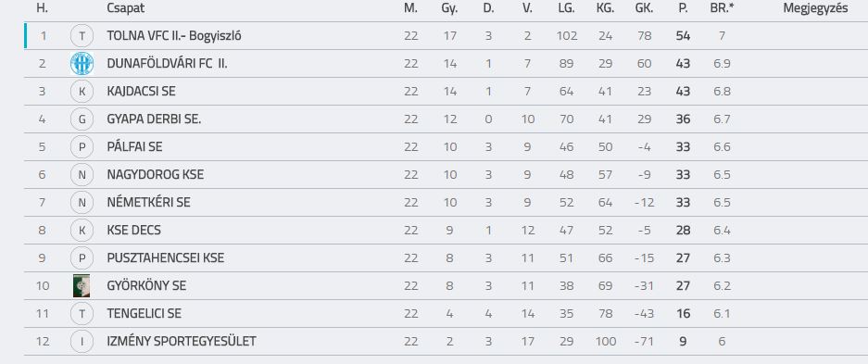Click the GK. goal difference column header
The height and width of the screenshot is (364, 868).
(644, 8)
